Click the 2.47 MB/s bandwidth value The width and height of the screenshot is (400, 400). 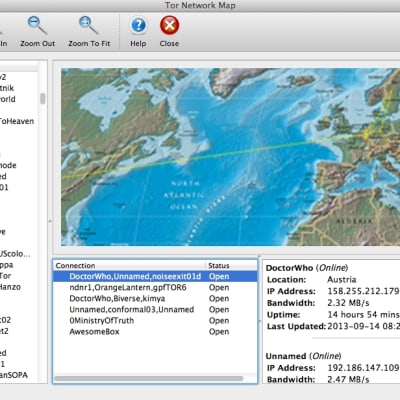[x=348, y=379]
